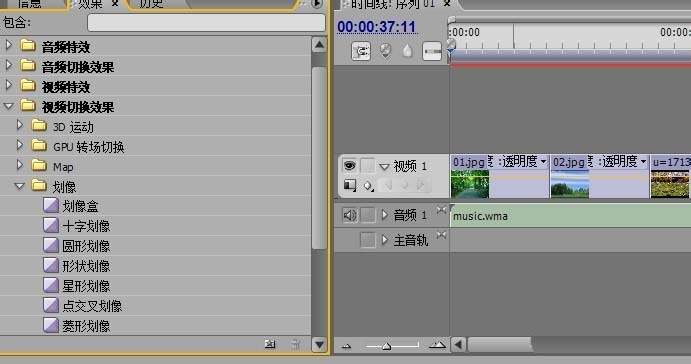Expand the 音频特效 folder

click(x=8, y=45)
